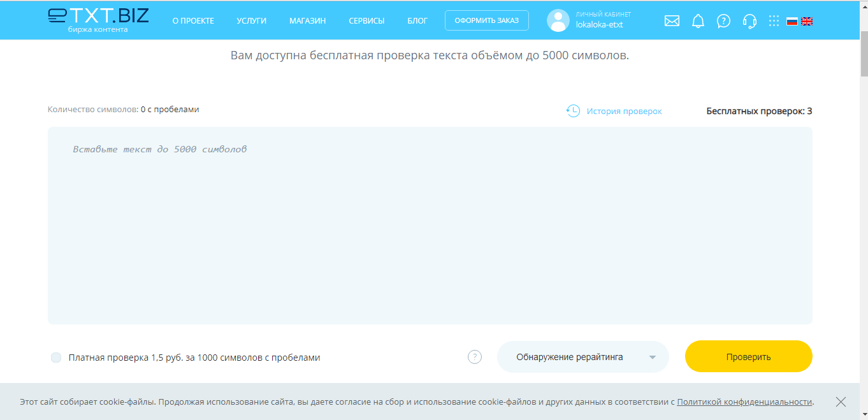Open the История проверок link
The width and height of the screenshot is (868, 420).
[624, 111]
